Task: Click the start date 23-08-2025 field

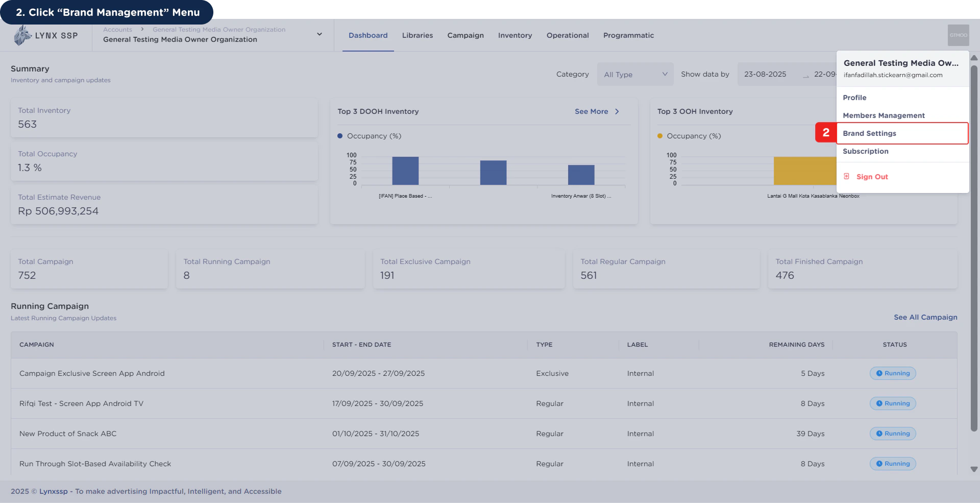Action: coord(765,74)
